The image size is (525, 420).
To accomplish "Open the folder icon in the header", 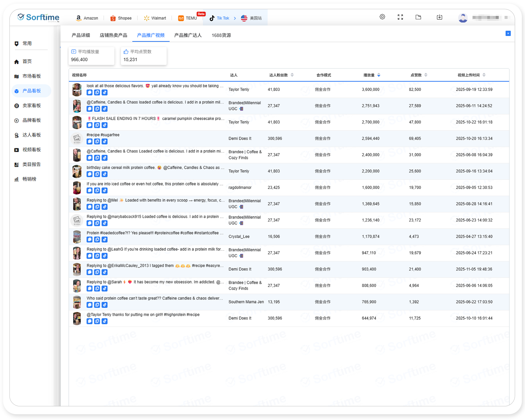I will click(418, 17).
